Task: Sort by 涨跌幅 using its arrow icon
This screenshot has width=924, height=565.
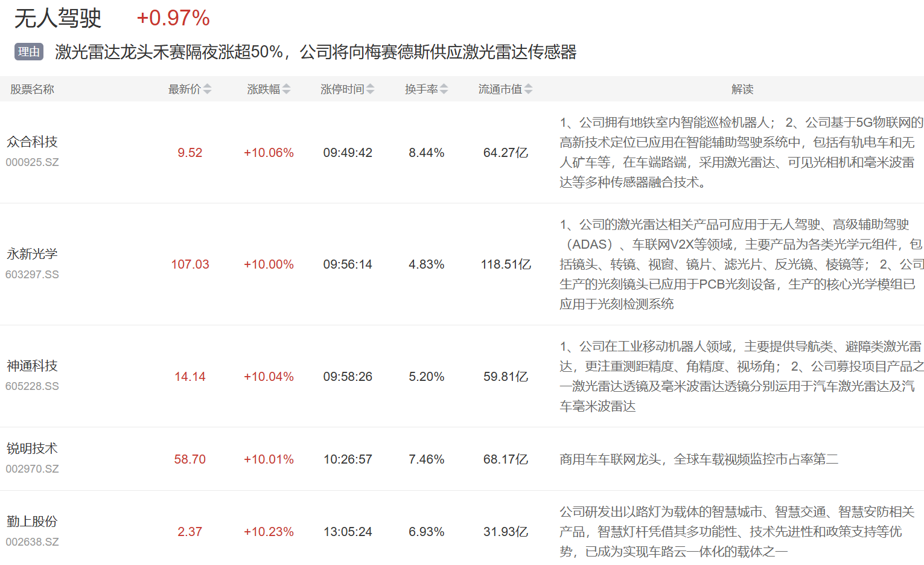Action: pos(286,89)
